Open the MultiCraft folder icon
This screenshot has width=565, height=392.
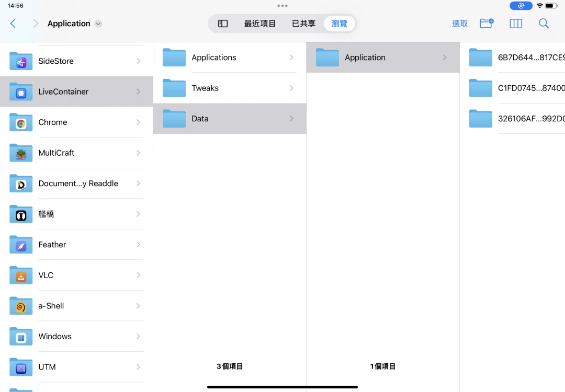coord(21,153)
